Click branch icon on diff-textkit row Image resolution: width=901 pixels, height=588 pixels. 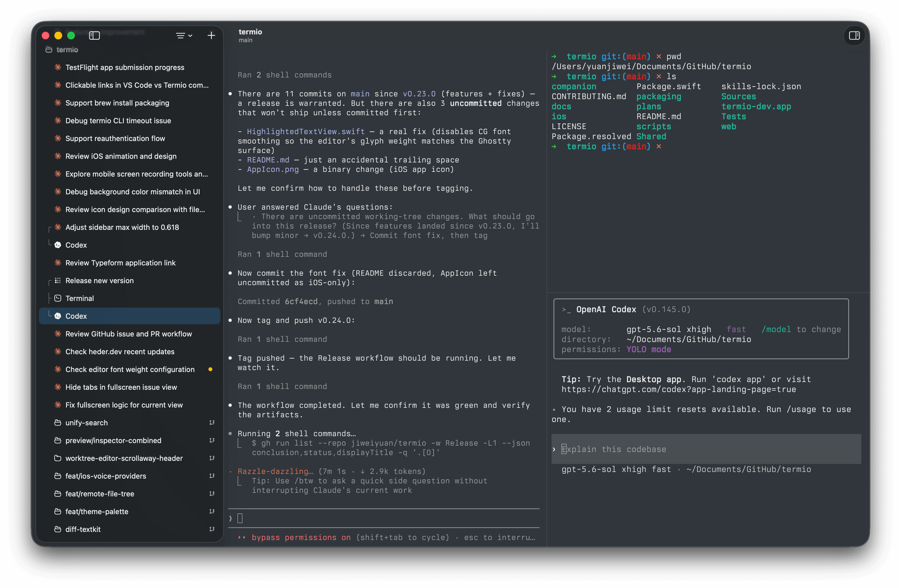pyautogui.click(x=212, y=529)
